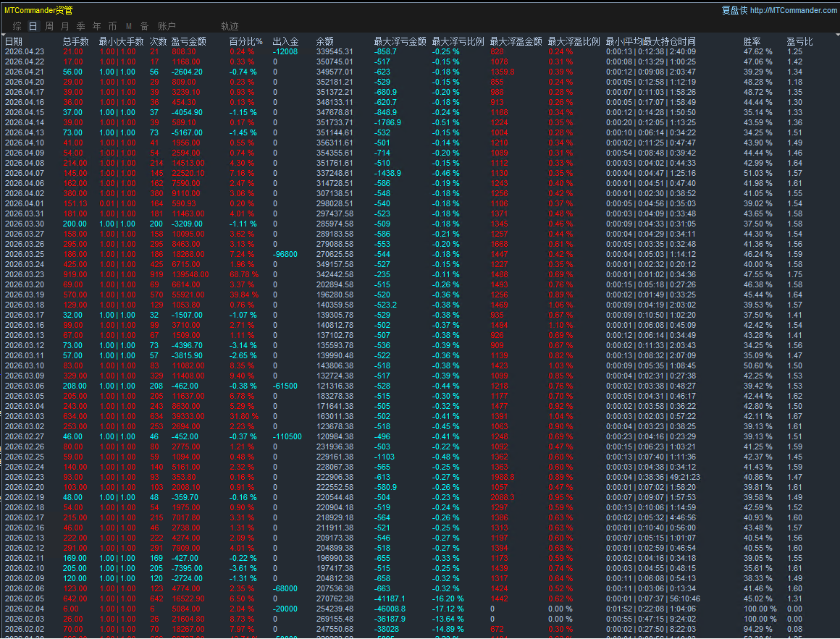Click the 最大浮盈金额 column header
This screenshot has width=840, height=639.
tap(516, 41)
